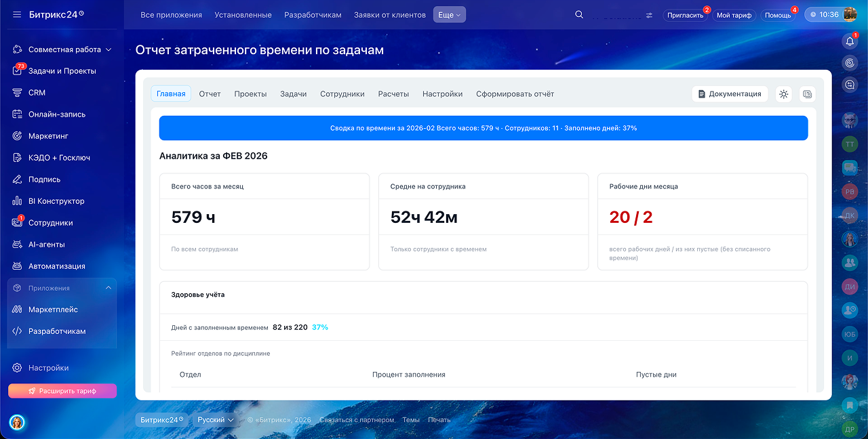The height and width of the screenshot is (439, 868).
Task: Collapse the Приложения section
Action: 108,288
